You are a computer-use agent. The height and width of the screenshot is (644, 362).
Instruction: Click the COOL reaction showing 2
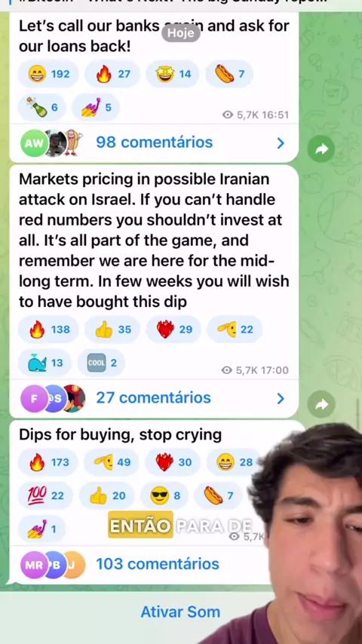click(102, 363)
